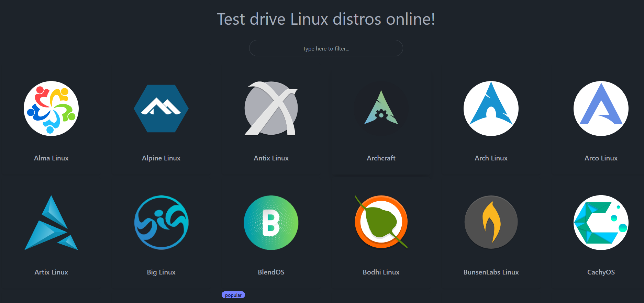Click the 'popular' badge
The image size is (644, 303).
pos(233,295)
